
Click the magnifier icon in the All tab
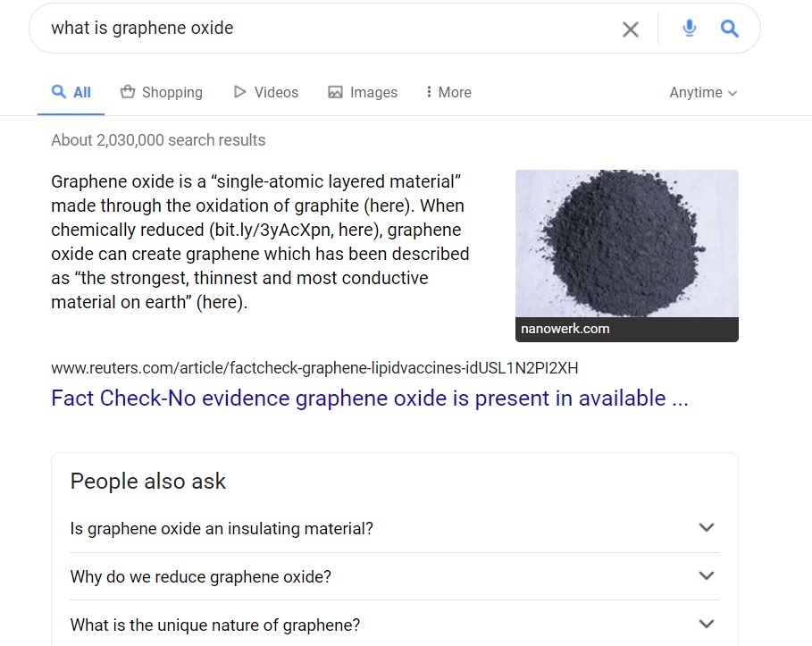[x=59, y=92]
